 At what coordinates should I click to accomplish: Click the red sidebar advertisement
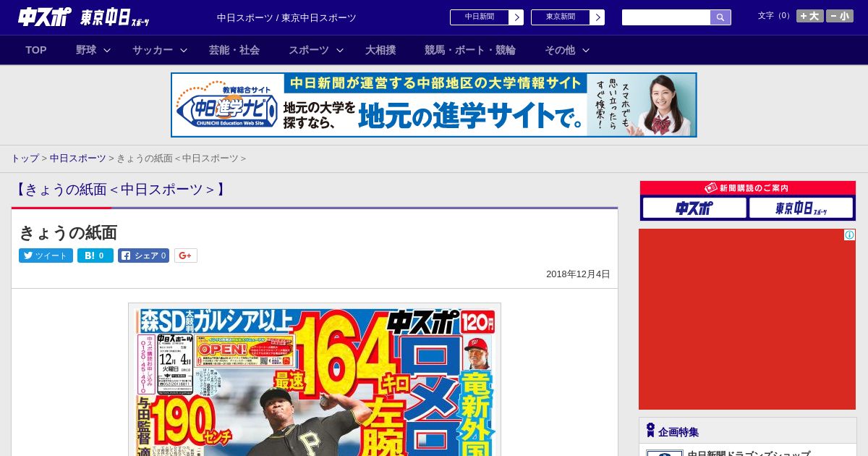(747, 319)
